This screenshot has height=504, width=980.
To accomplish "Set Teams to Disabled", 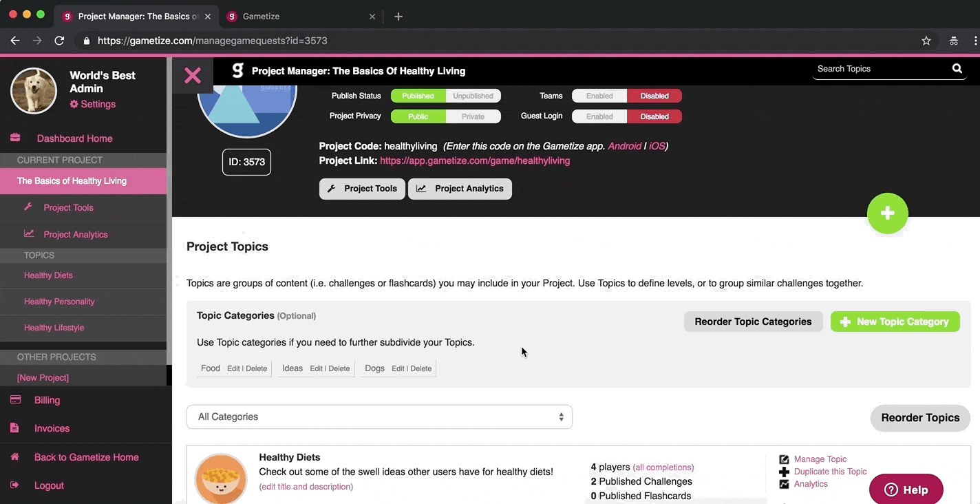I will pos(654,96).
